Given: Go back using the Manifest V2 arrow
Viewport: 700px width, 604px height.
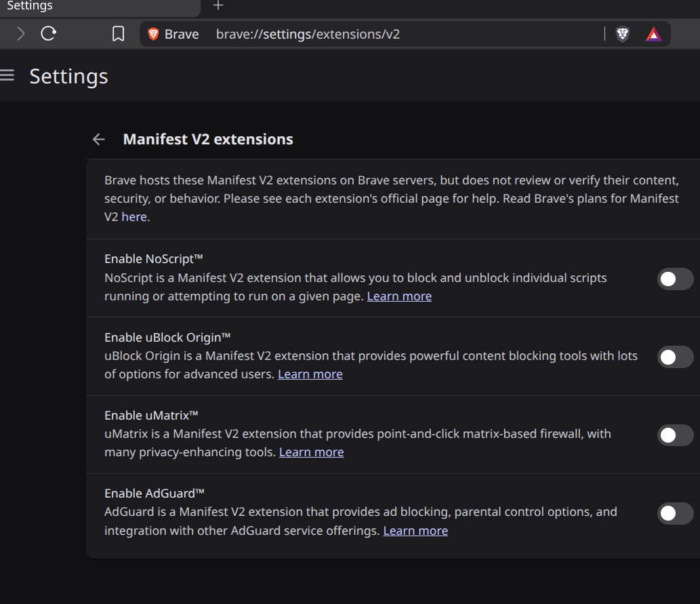Looking at the screenshot, I should (x=99, y=140).
